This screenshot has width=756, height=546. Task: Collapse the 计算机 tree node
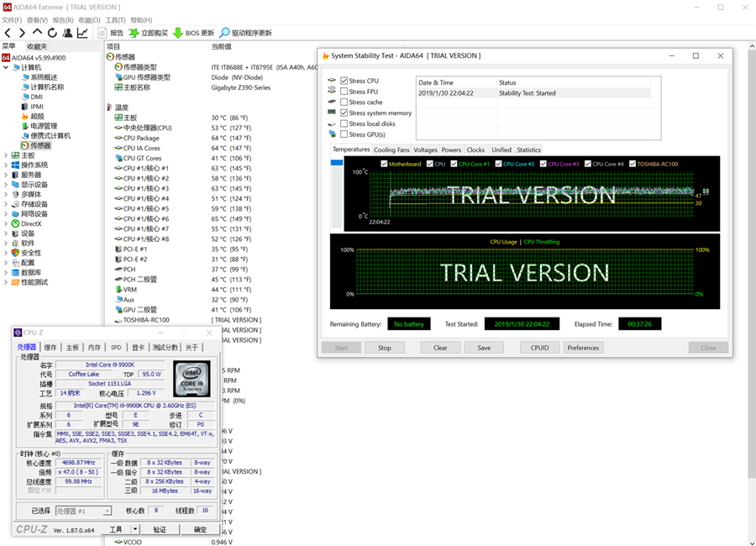click(6, 67)
